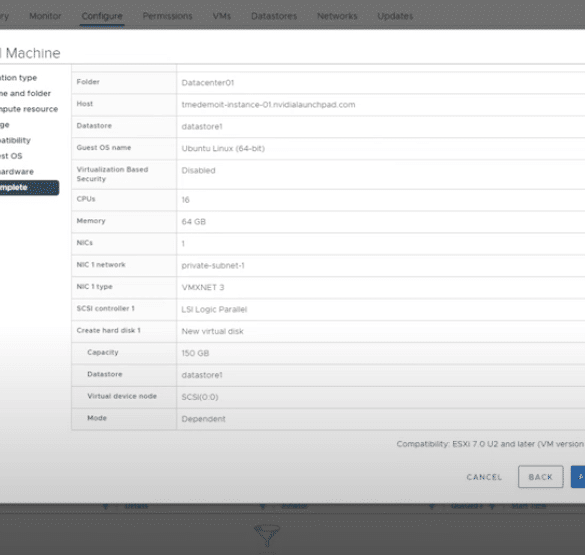Click the Ubuntu Linux (64-bit) value
The width and height of the screenshot is (585, 555).
(x=223, y=148)
